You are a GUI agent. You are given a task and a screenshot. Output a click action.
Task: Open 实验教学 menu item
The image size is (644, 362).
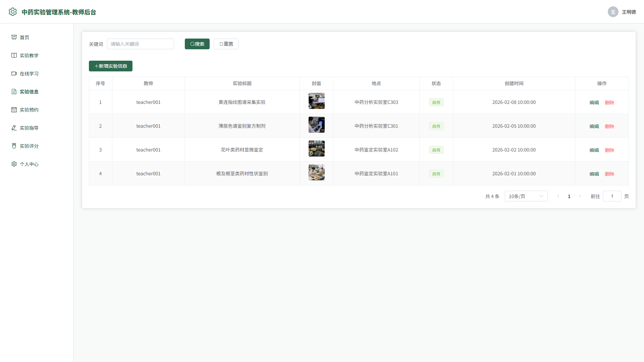tap(37, 55)
